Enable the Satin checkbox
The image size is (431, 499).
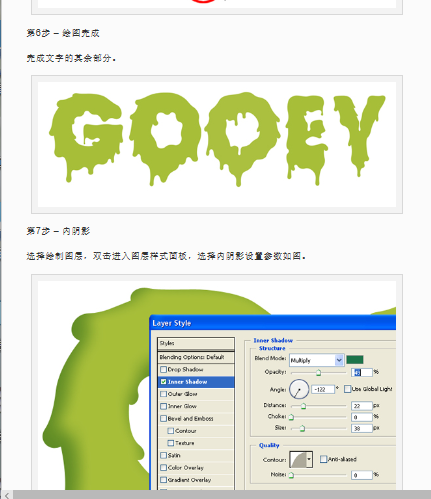tap(163, 455)
